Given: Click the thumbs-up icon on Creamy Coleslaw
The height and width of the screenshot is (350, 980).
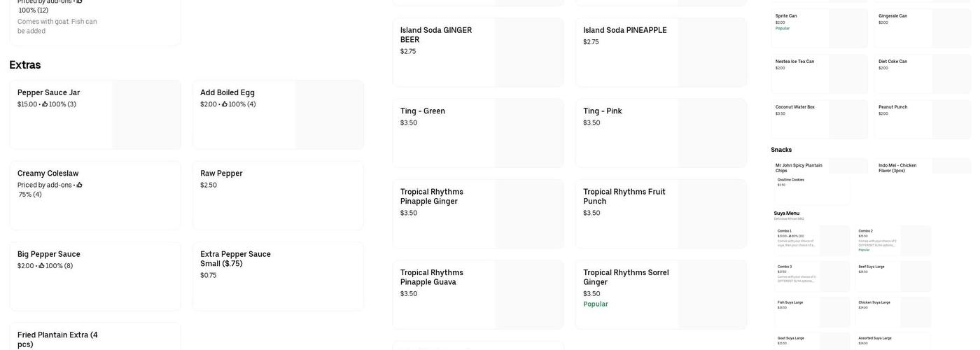Looking at the screenshot, I should [x=79, y=185].
